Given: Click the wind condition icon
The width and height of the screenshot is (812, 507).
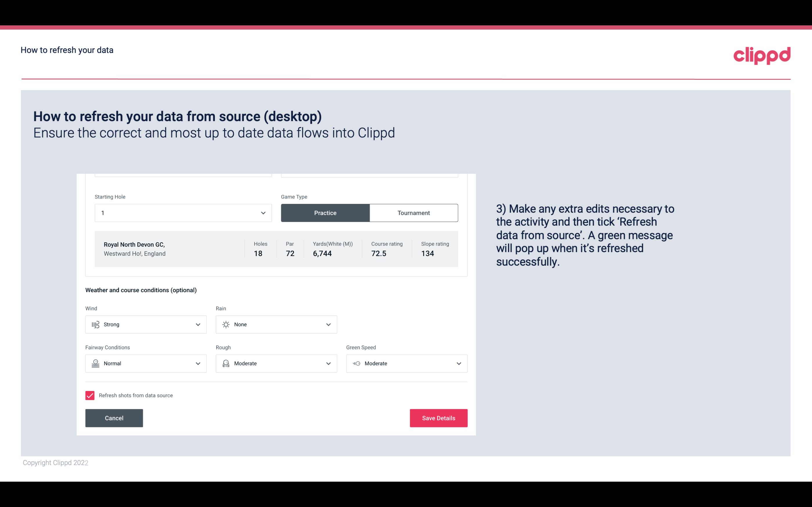Looking at the screenshot, I should (x=95, y=324).
